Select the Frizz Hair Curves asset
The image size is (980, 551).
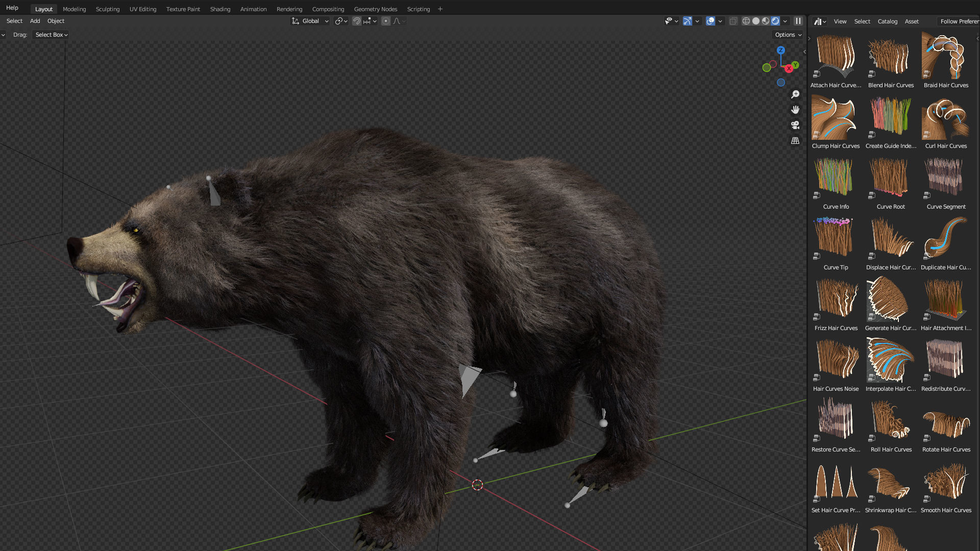[836, 303]
